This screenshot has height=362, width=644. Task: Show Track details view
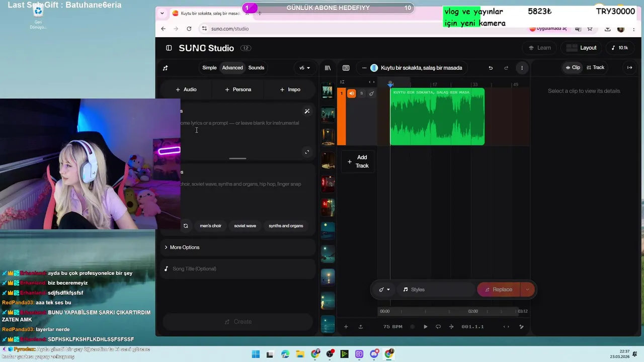point(595,67)
